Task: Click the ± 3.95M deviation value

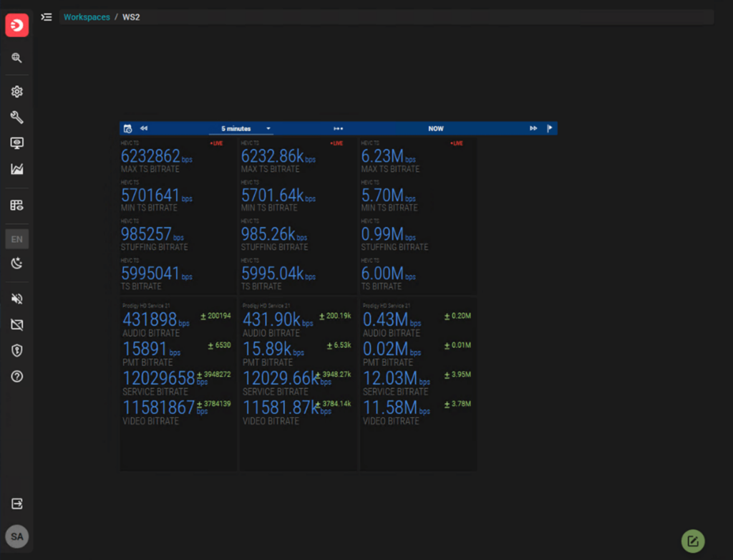Action: pyautogui.click(x=457, y=375)
